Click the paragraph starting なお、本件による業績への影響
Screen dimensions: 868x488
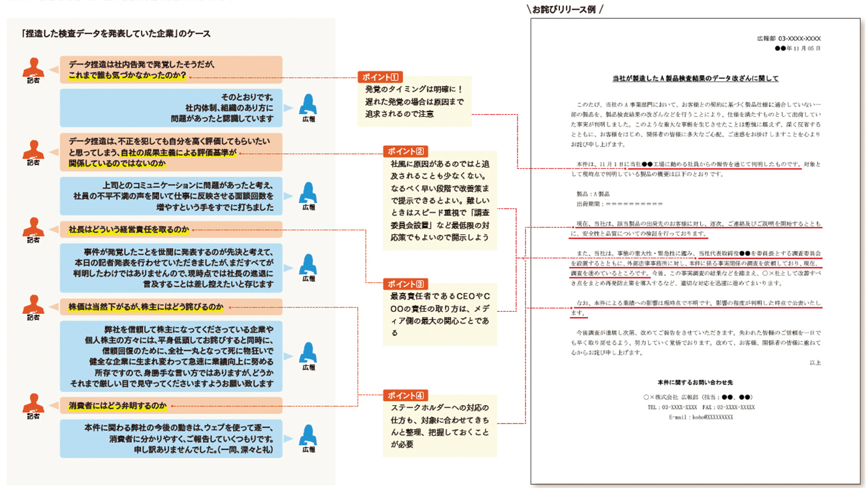696,308
